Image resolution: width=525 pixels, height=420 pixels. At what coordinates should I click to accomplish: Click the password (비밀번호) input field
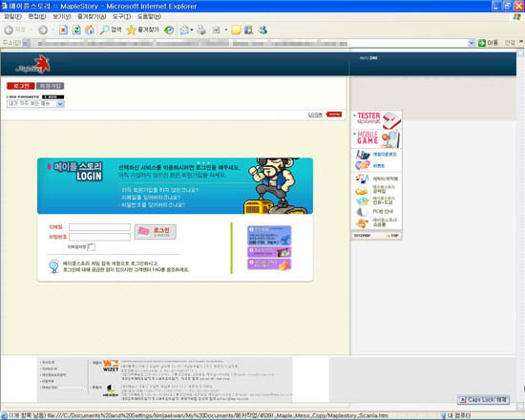(x=100, y=237)
